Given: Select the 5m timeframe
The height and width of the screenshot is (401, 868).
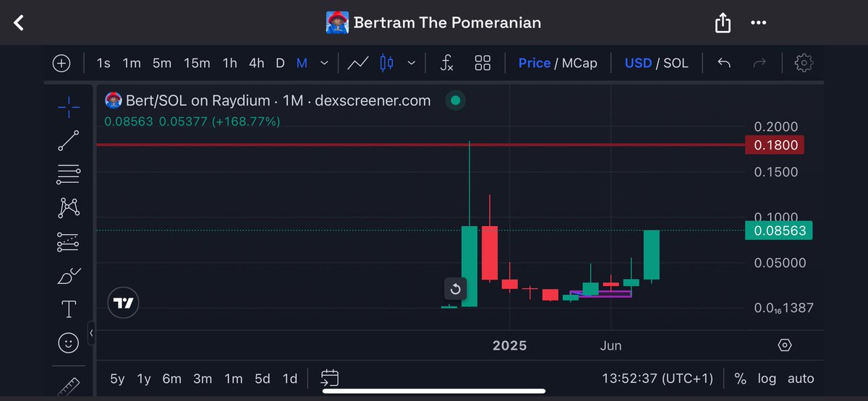Looking at the screenshot, I should click(162, 63).
